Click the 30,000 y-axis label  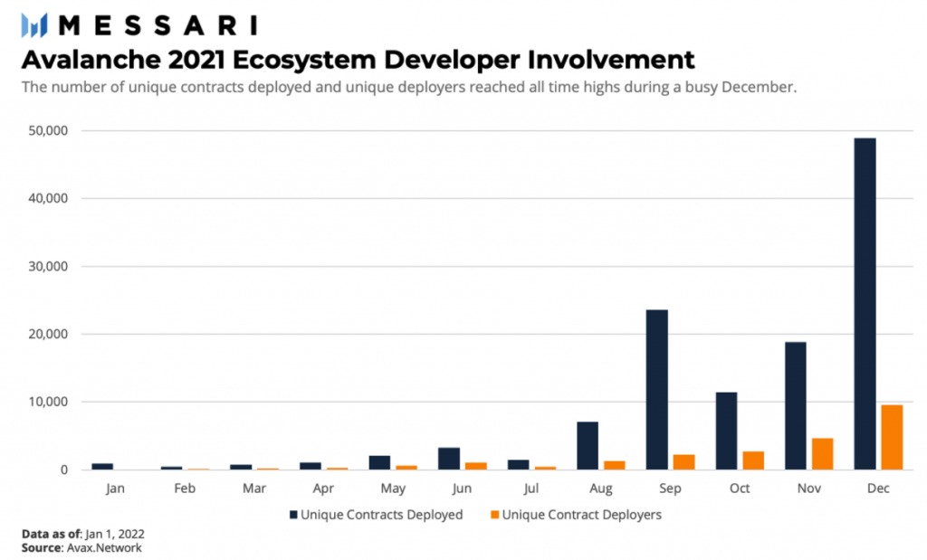click(x=49, y=266)
